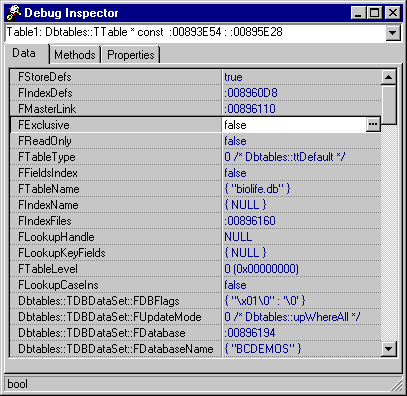Select the FTableName row
The image size is (407, 396).
click(x=196, y=189)
